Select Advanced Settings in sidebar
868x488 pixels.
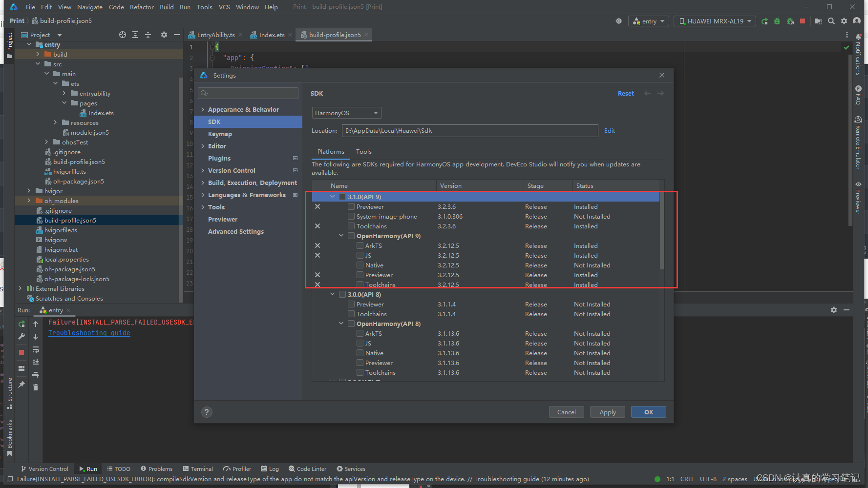pyautogui.click(x=248, y=231)
